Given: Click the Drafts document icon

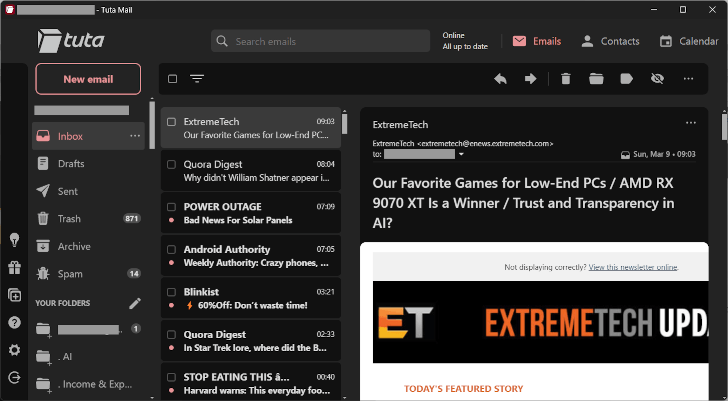Looking at the screenshot, I should 43,163.
